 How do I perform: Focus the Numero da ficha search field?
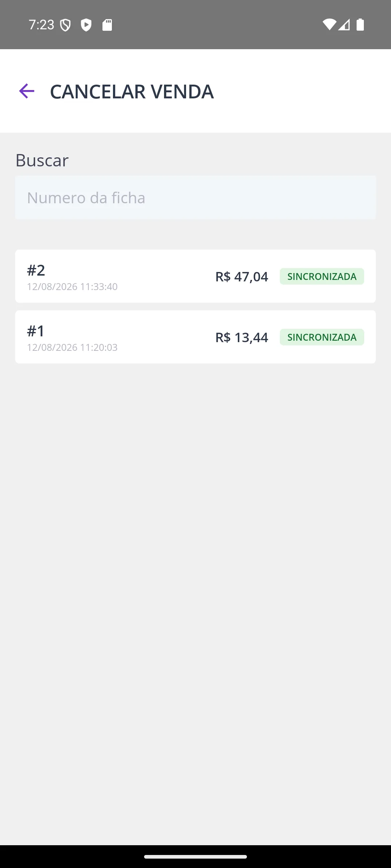[195, 197]
